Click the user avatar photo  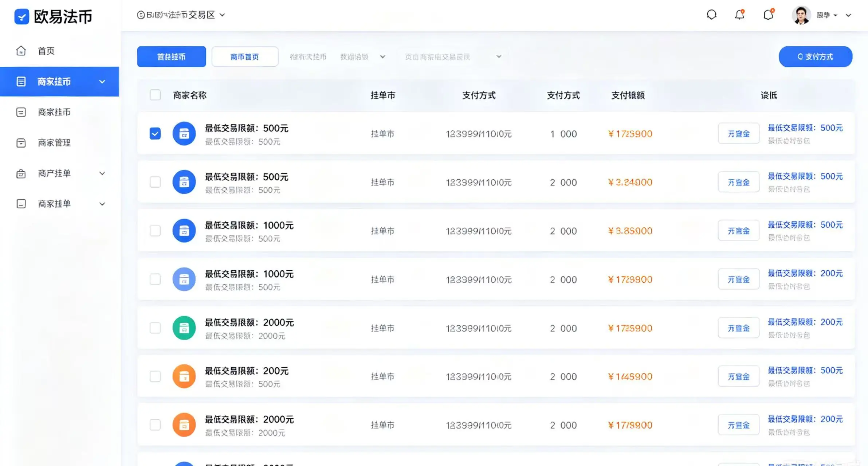coord(801,15)
